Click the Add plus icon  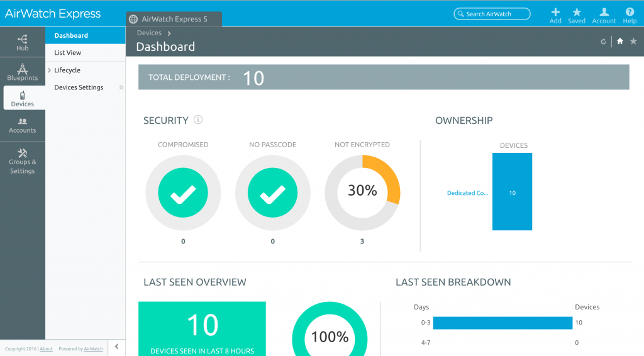pos(555,13)
